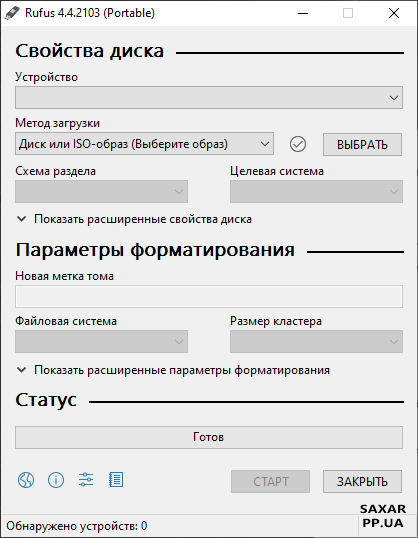The height and width of the screenshot is (538, 418).
Task: Click the Новая метка тома field
Action: coord(209,296)
